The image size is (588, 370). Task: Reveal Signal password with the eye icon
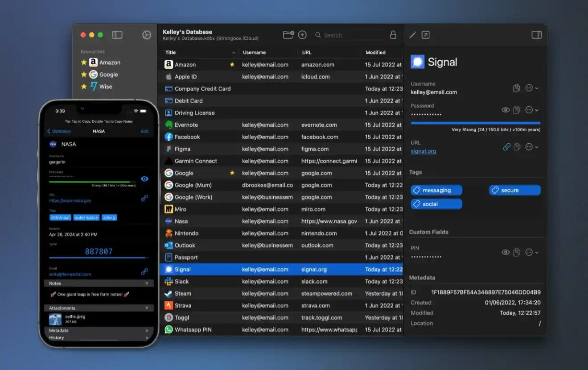(x=506, y=110)
